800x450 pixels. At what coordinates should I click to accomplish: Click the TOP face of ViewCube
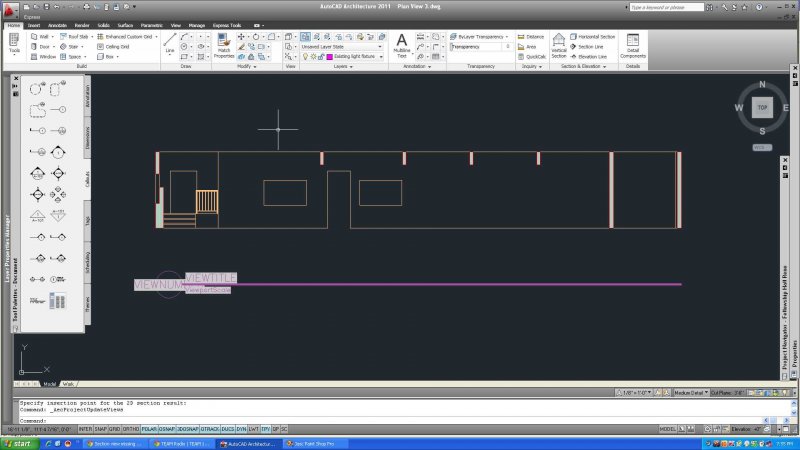762,108
